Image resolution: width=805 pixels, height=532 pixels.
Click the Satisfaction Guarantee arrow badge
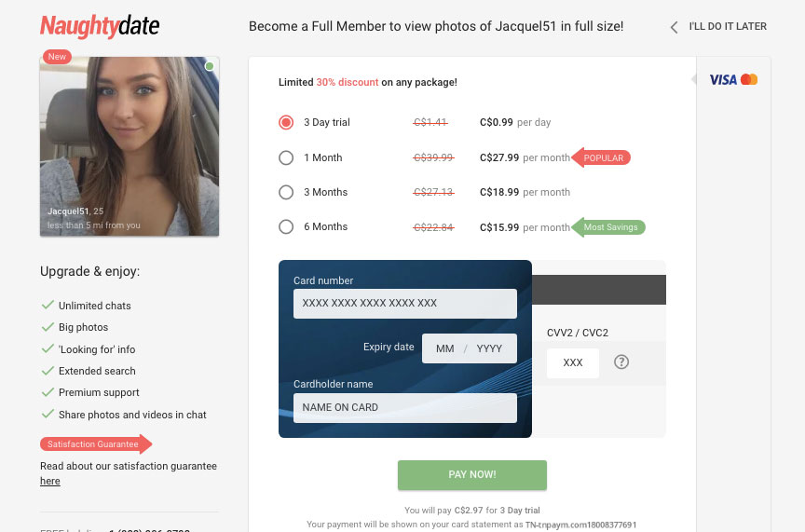(96, 444)
